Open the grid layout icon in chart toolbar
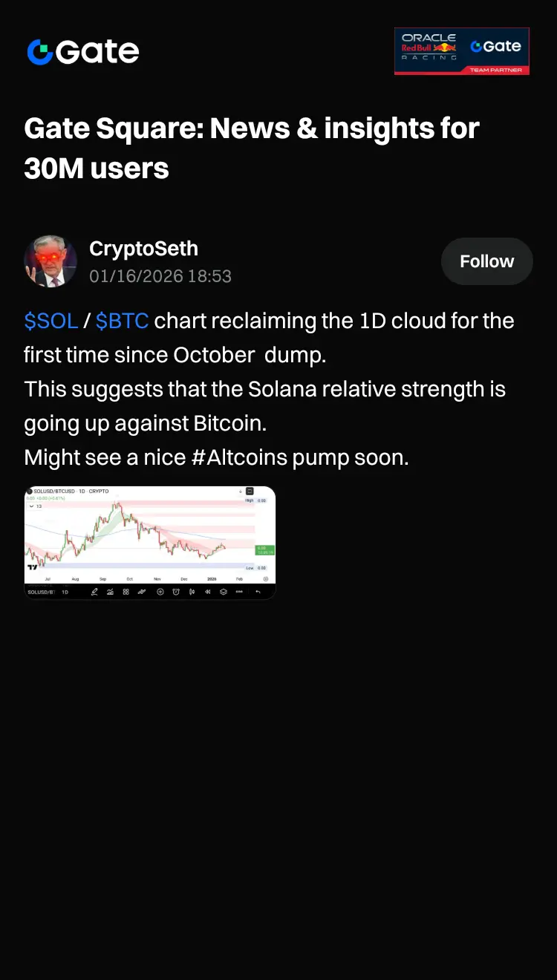The image size is (557, 980). (x=126, y=592)
